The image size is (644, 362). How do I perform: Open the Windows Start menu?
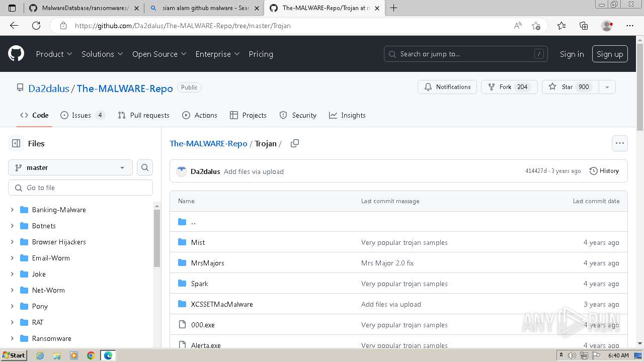pos(14,355)
